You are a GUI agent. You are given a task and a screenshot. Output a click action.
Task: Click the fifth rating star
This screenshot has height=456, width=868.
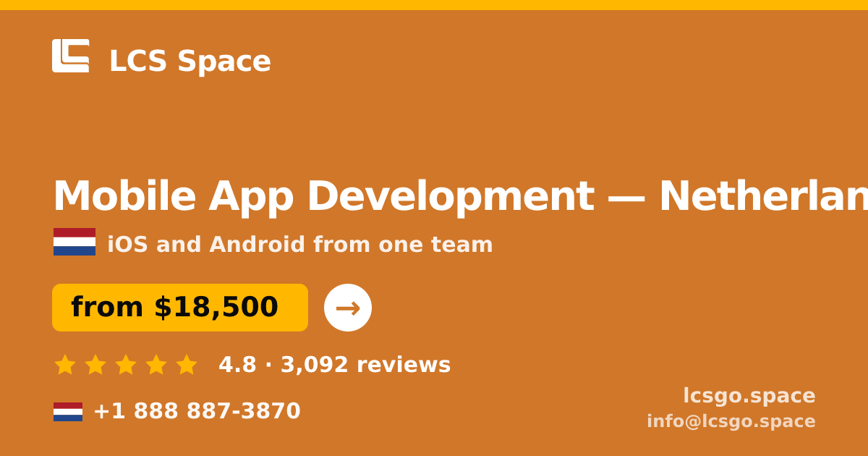(x=187, y=365)
